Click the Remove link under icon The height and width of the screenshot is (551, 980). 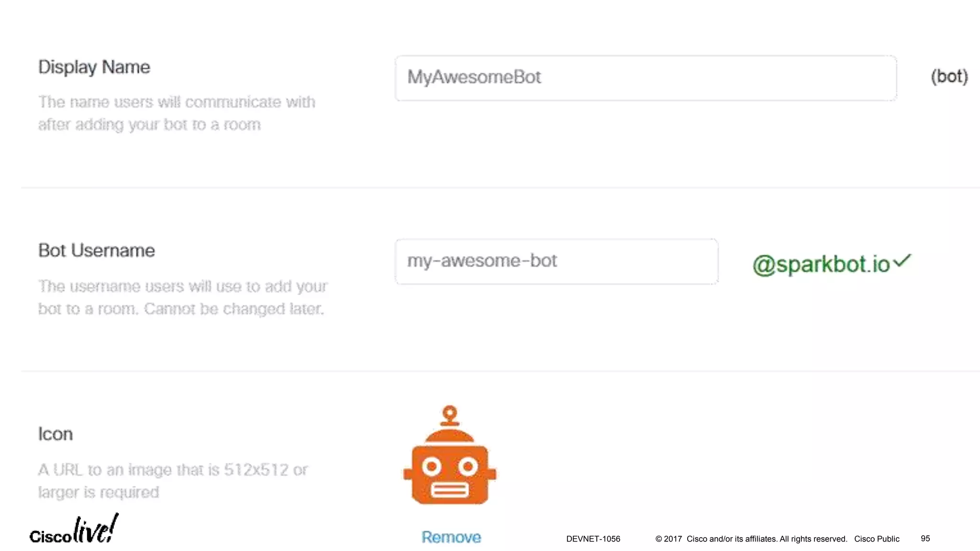451,537
